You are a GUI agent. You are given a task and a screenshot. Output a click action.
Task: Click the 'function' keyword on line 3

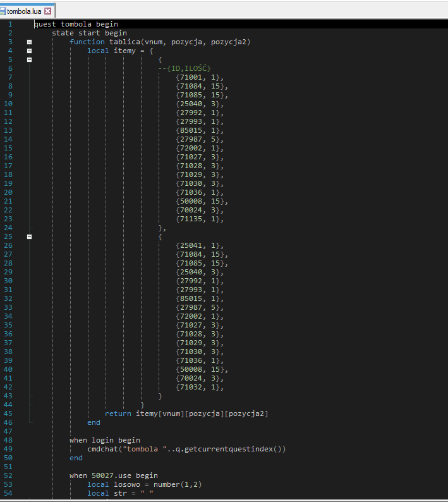(x=87, y=42)
